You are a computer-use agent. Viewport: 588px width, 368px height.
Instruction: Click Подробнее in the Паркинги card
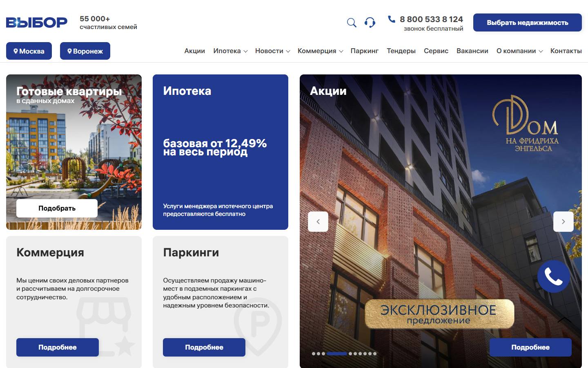tap(204, 347)
